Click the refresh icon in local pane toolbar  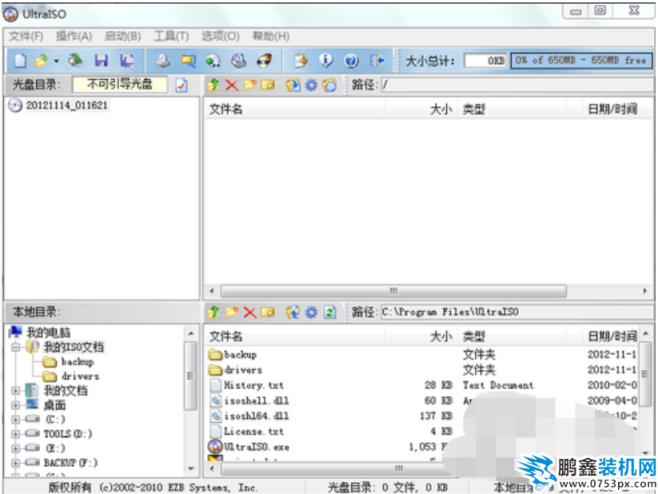[330, 312]
